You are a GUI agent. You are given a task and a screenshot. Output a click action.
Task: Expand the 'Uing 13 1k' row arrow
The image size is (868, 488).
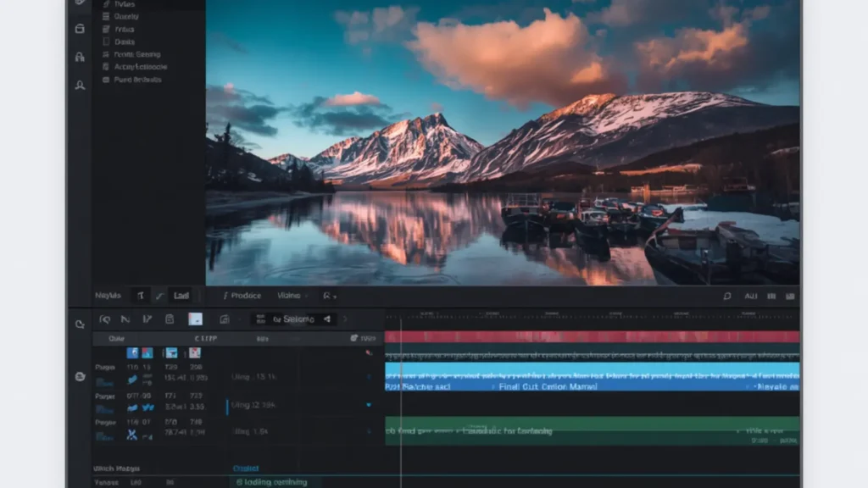tap(369, 377)
